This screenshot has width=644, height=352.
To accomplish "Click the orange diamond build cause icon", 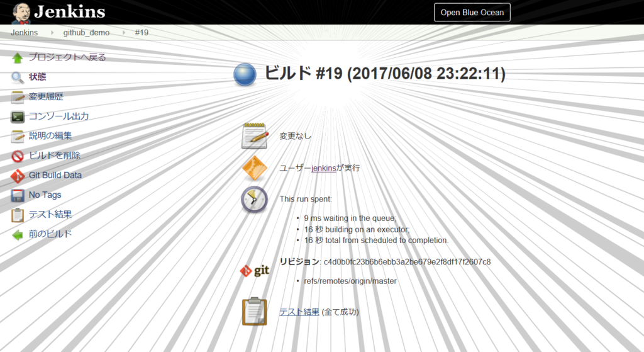I will (x=255, y=167).
